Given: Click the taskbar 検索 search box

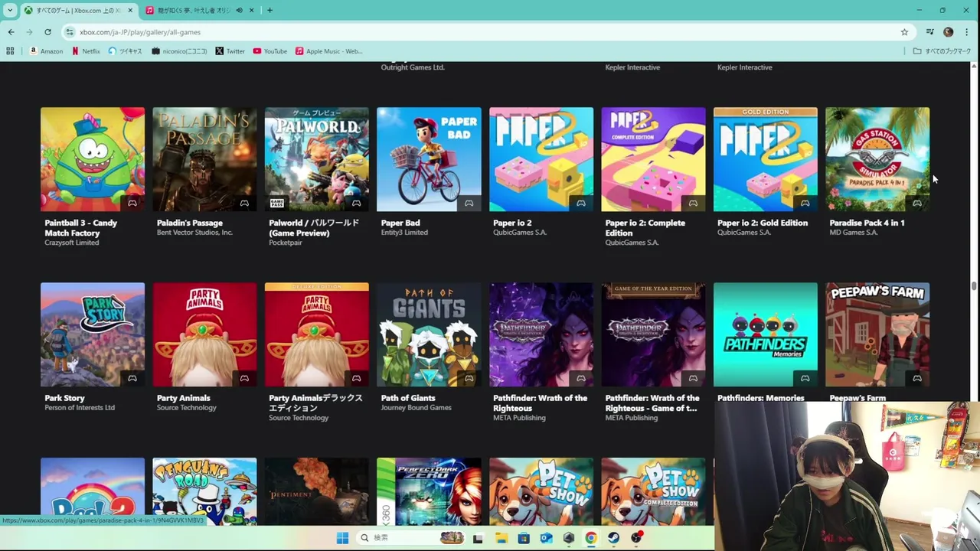Looking at the screenshot, I should [411, 538].
